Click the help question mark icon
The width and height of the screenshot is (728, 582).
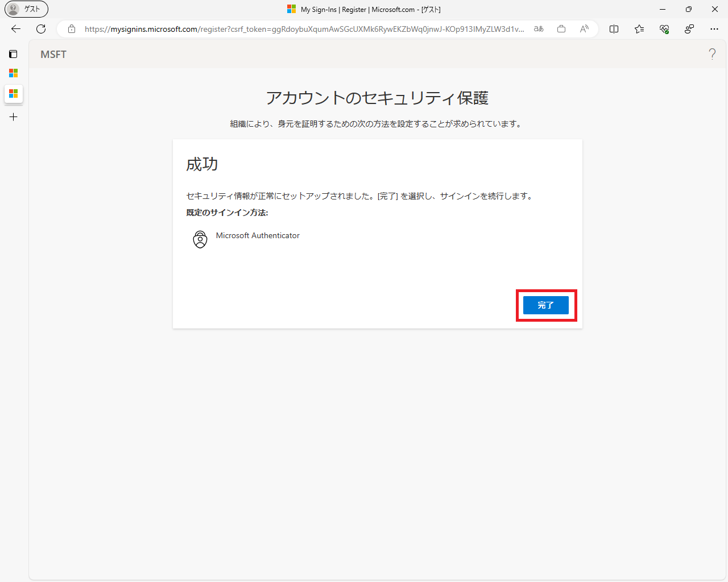(x=712, y=54)
